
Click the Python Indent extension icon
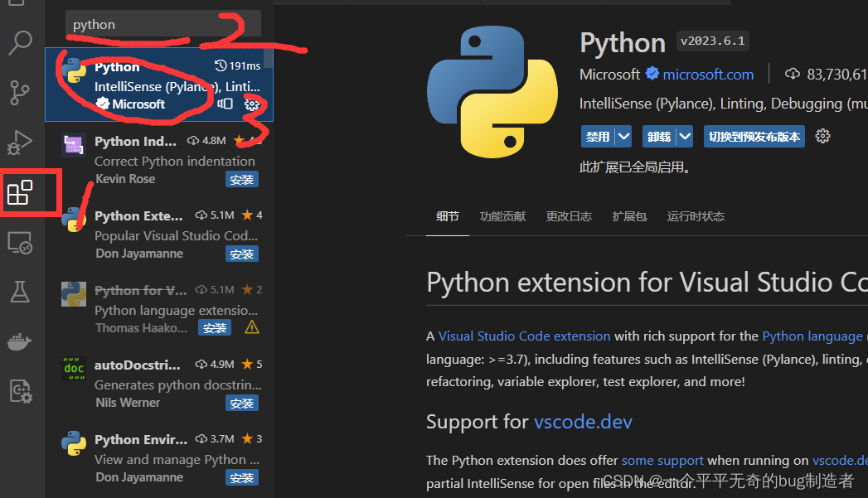point(74,145)
